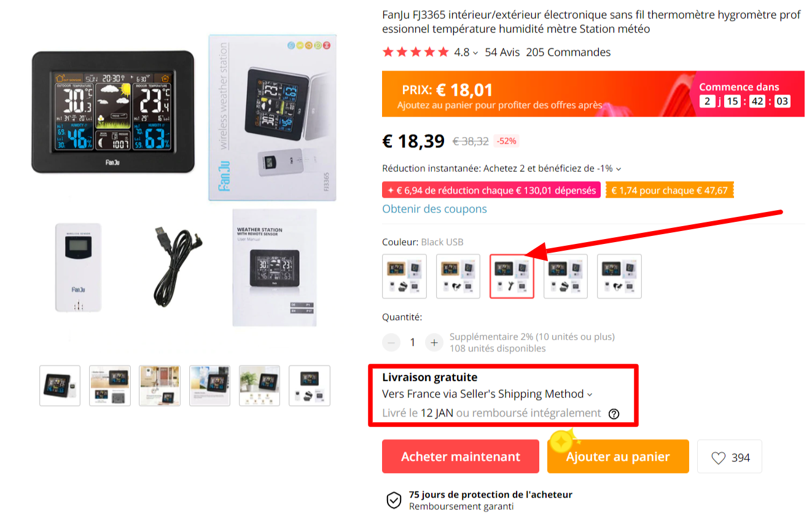The image size is (812, 518).
Task: Decrease quantity with the minus button
Action: [391, 342]
